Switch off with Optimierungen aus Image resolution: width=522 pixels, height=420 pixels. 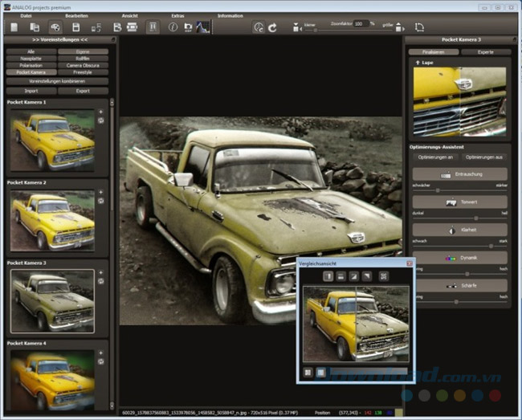point(483,157)
